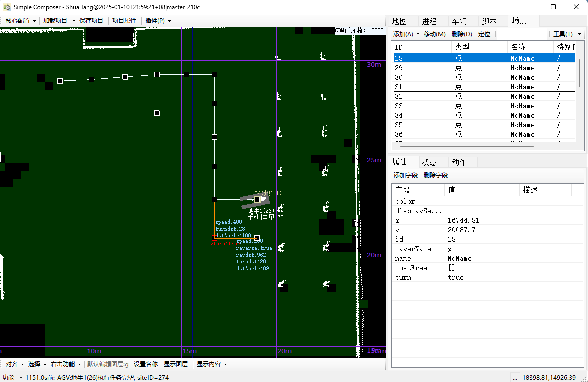Viewport: 588px width, 382px height.
Task: Click the 添加字段 add field button
Action: pos(405,175)
